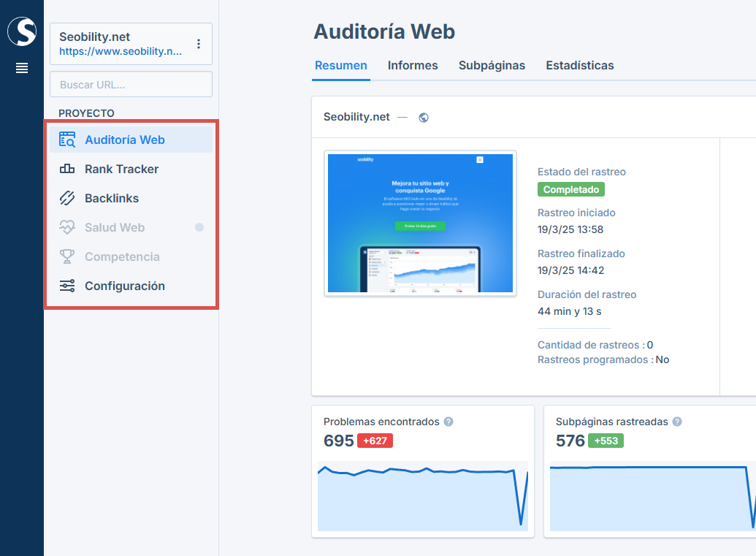This screenshot has height=556, width=756.
Task: Click the Problemas encontrados trend chart
Action: (x=423, y=496)
